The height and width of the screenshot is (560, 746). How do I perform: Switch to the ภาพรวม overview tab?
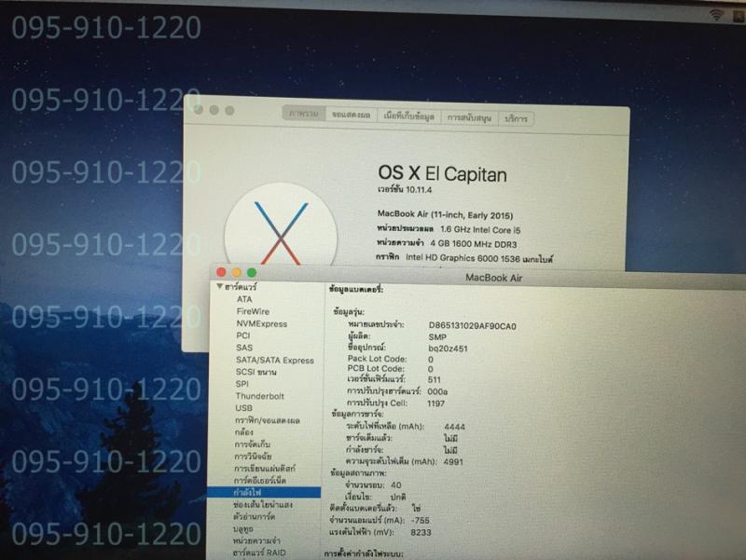[304, 114]
